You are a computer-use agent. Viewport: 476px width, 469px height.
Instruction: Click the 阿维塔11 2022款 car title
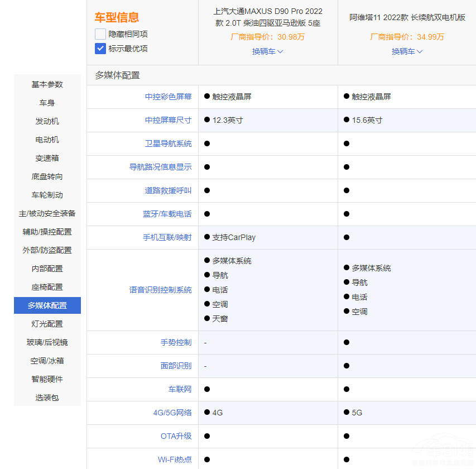pos(407,17)
